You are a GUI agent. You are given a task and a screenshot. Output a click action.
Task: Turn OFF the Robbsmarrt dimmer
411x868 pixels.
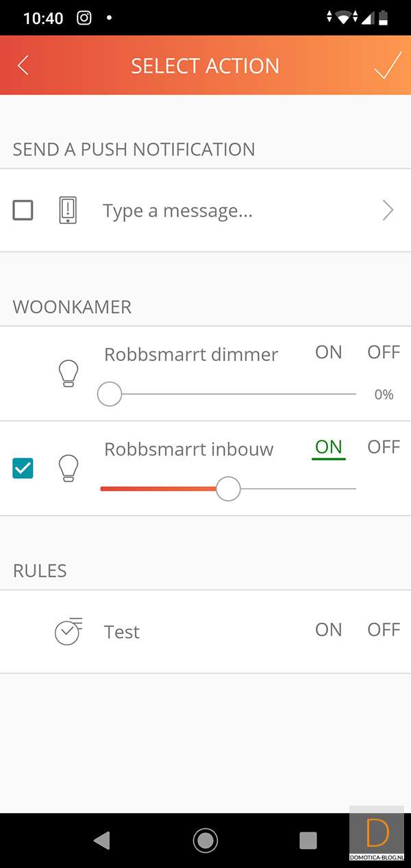(383, 353)
